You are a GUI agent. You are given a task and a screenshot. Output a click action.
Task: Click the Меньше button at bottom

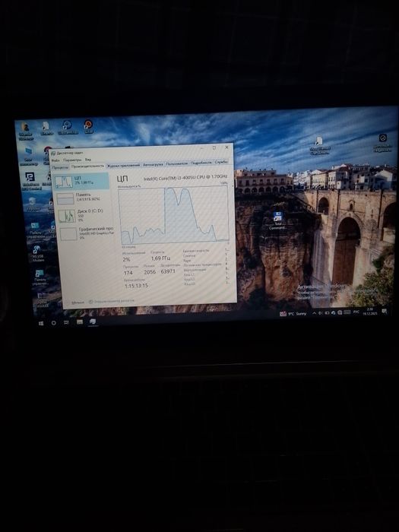tap(78, 302)
